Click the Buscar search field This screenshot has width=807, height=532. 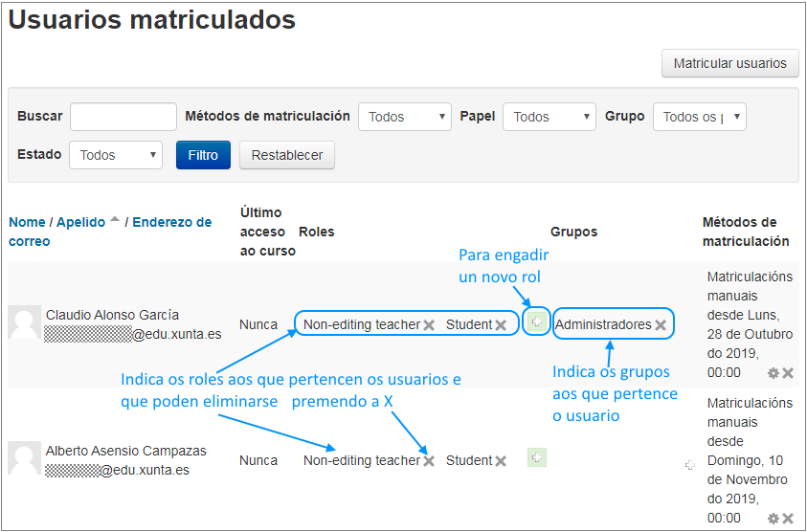click(x=123, y=117)
